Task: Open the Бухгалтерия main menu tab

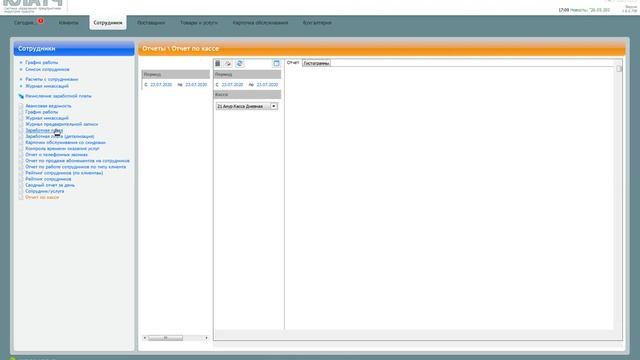Action: pyautogui.click(x=317, y=23)
